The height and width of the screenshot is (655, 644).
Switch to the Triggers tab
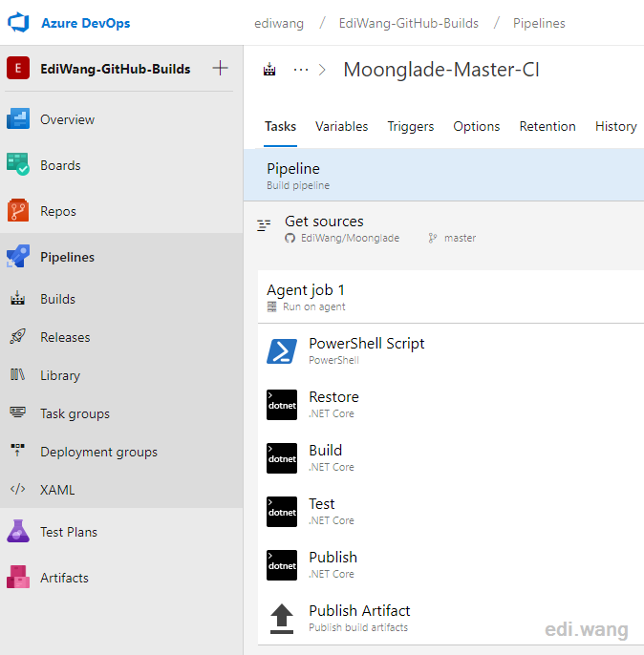coord(411,126)
